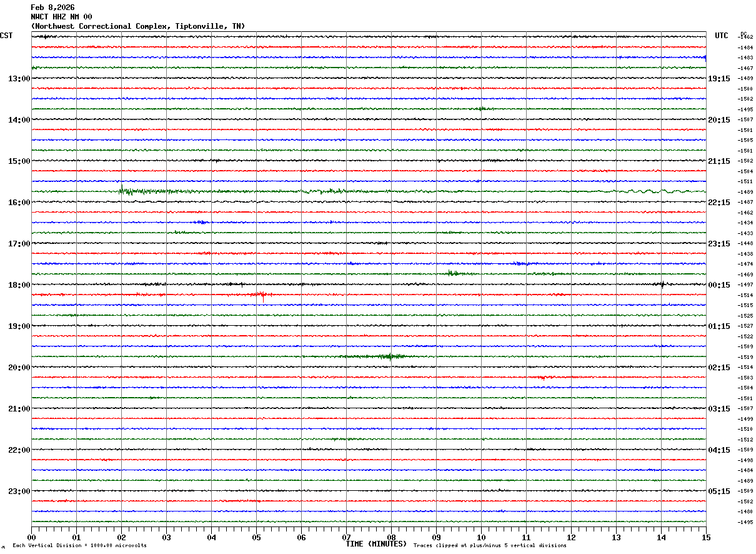Click the 18:00 CST time label

click(19, 285)
